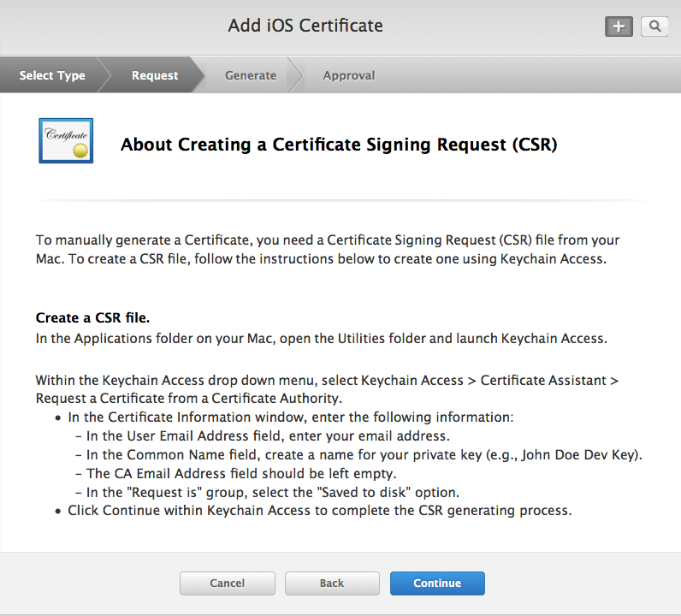Click the Saved to disk instruction line
The height and width of the screenshot is (616, 681).
click(273, 492)
